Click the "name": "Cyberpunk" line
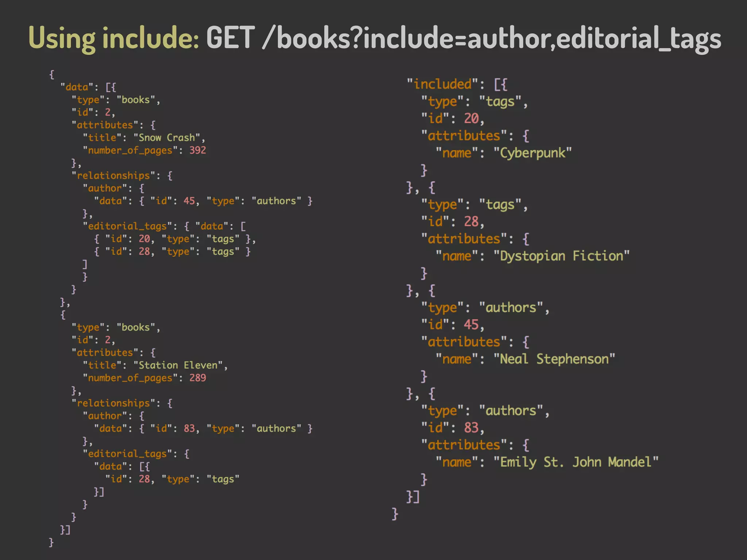Viewport: 747px width, 560px height. [x=504, y=153]
